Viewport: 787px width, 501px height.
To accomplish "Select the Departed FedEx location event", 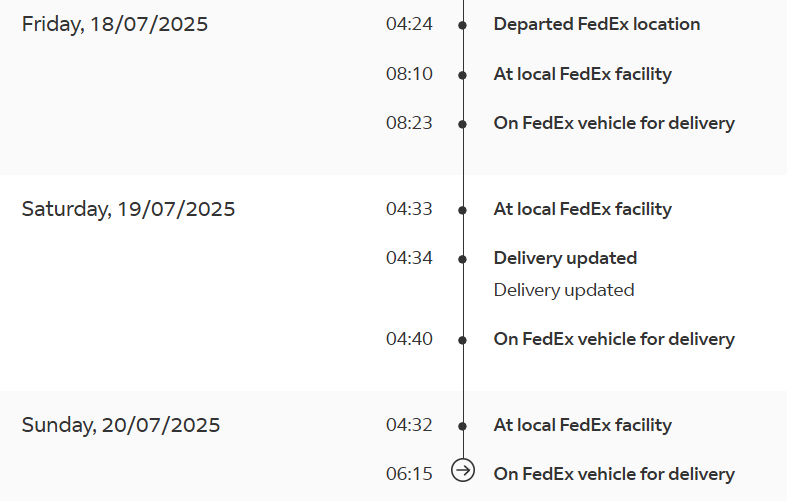I will (x=597, y=24).
